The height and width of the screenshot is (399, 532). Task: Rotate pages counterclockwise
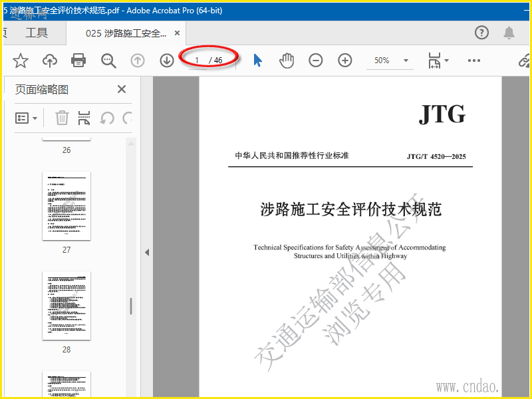(x=107, y=118)
